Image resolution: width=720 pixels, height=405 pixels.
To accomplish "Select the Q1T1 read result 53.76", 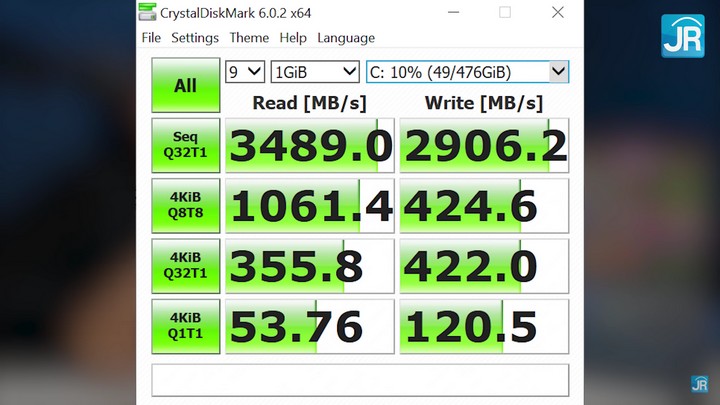I will [x=309, y=326].
